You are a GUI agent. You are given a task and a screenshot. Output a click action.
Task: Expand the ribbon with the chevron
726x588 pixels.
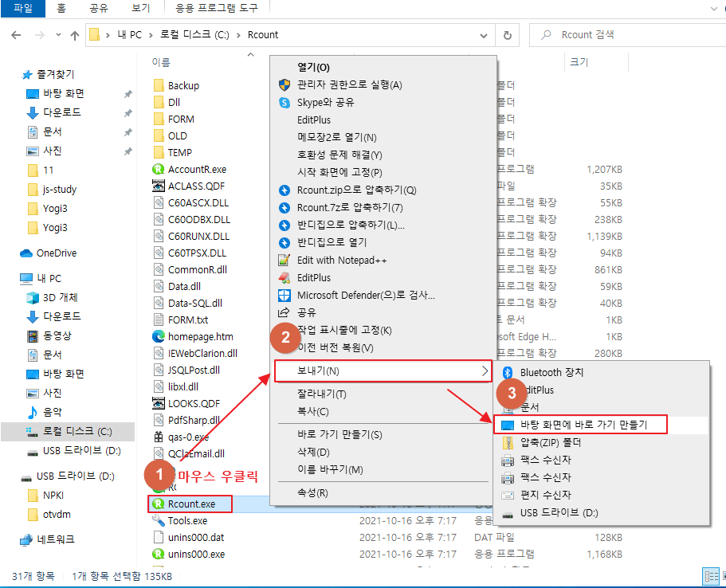point(713,8)
